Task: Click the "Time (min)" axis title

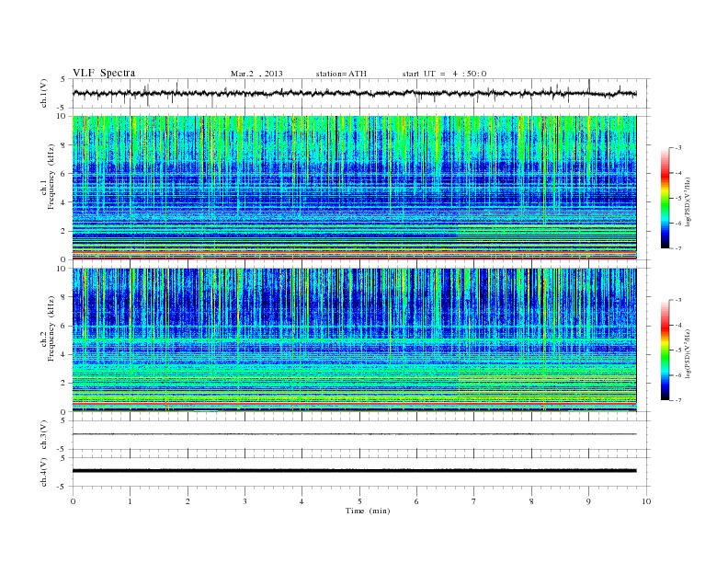Action: [x=368, y=511]
